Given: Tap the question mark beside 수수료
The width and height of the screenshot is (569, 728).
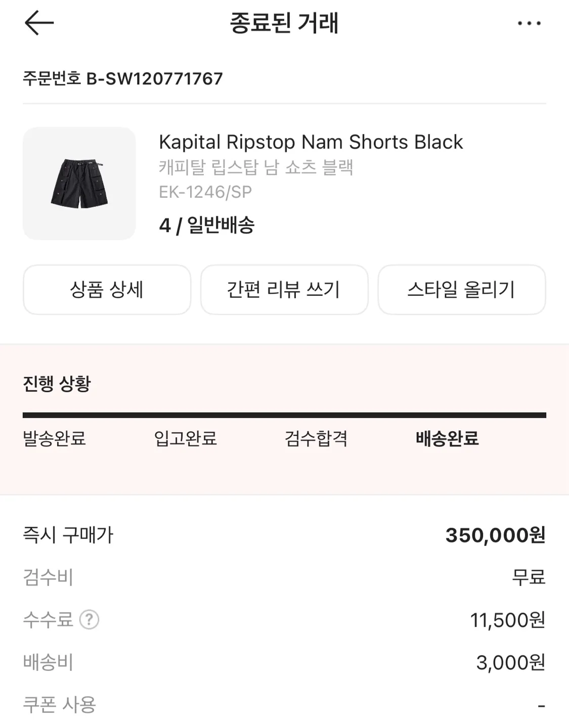Looking at the screenshot, I should point(90,619).
